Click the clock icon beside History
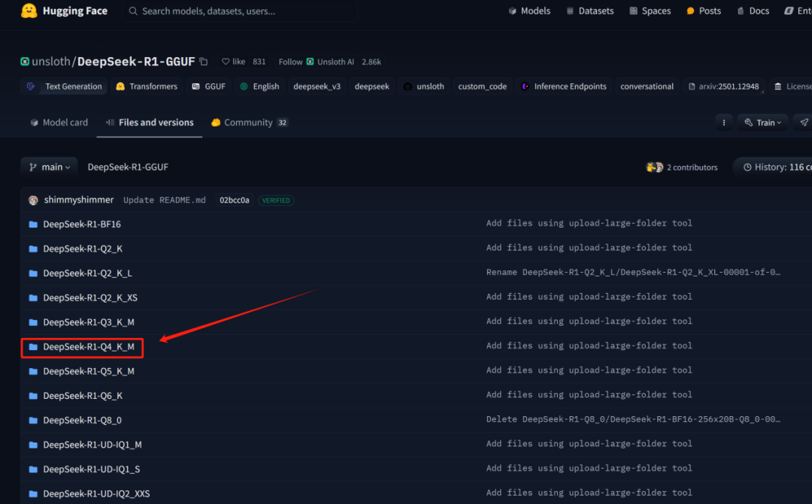 (747, 167)
